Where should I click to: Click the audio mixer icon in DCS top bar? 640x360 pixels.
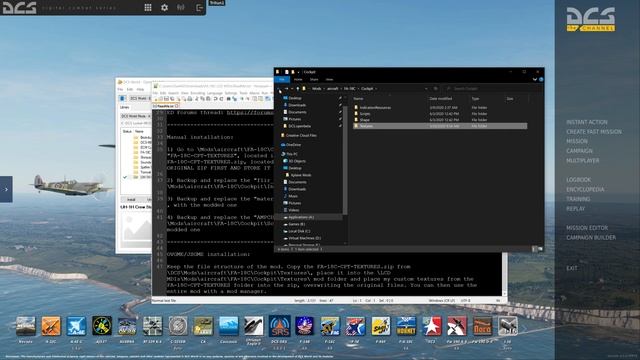181,7
